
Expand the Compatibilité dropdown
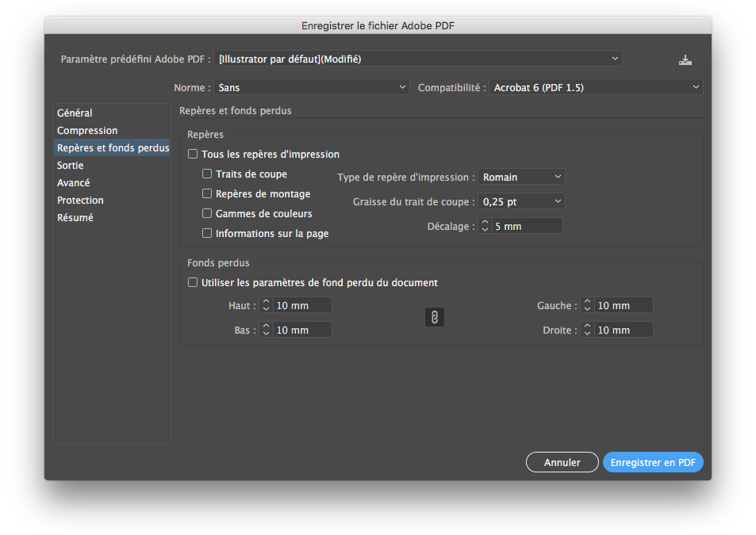pyautogui.click(x=595, y=87)
